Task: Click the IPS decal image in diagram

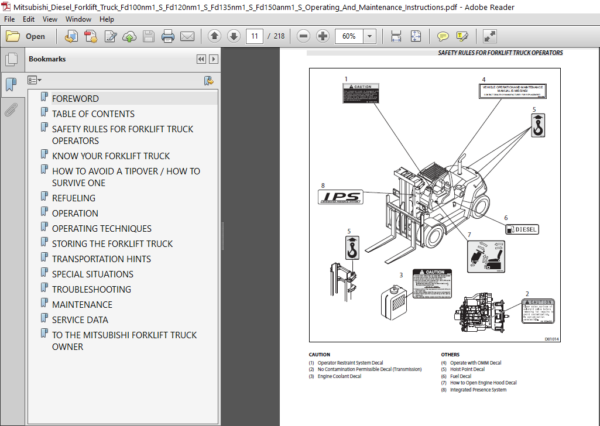Action: click(341, 197)
